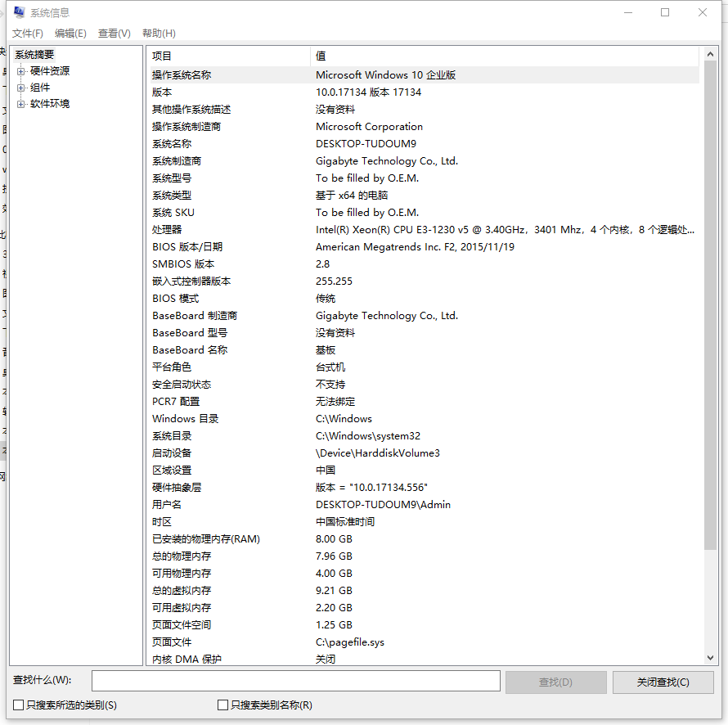The height and width of the screenshot is (725, 728).
Task: Enable 只搜索所选的类别(S) checkbox
Action: click(x=18, y=705)
